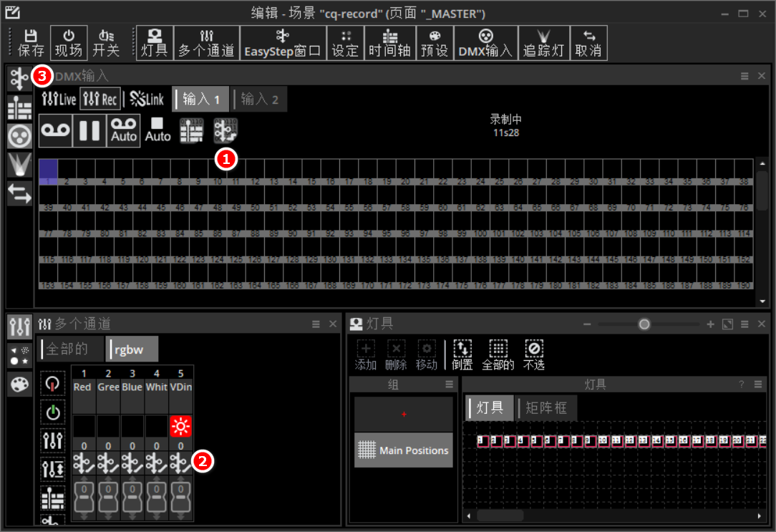Click the 取消 cancel button

click(588, 43)
